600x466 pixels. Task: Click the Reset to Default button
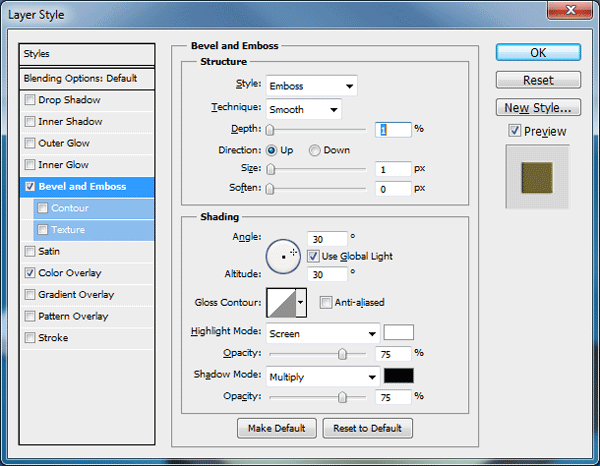point(368,428)
